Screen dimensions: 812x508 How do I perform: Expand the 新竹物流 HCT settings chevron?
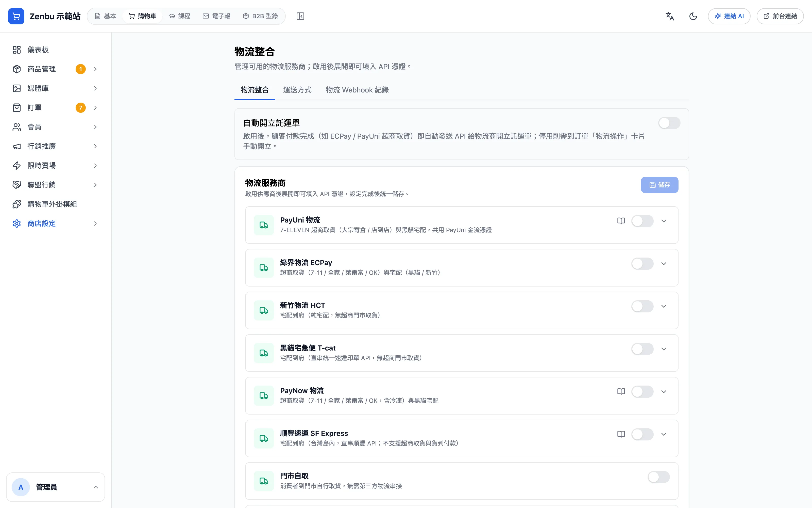click(664, 306)
